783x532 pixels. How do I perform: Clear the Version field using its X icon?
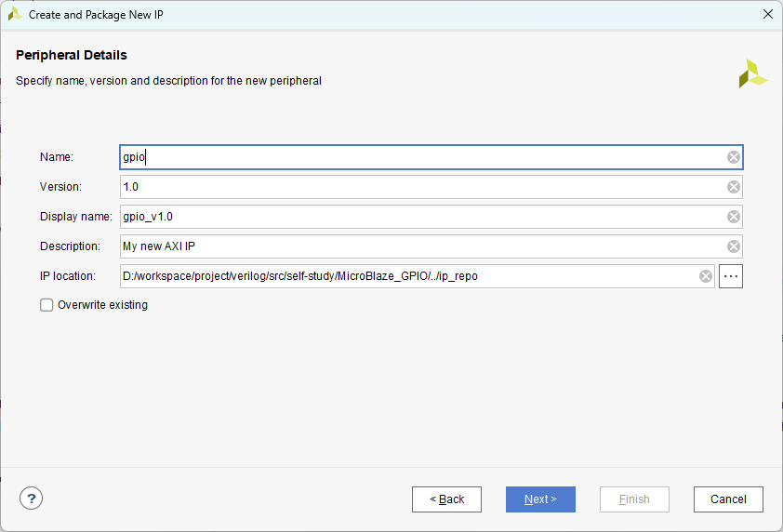tap(734, 187)
